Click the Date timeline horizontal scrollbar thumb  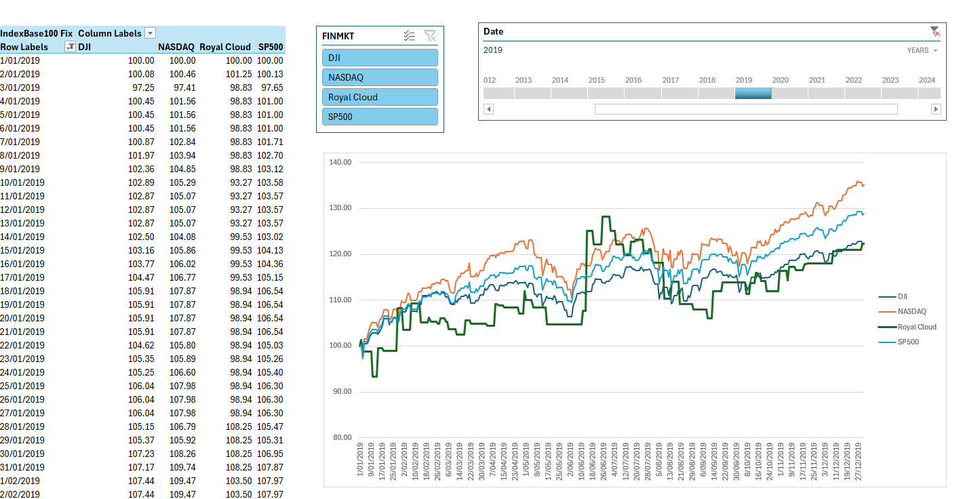(746, 109)
